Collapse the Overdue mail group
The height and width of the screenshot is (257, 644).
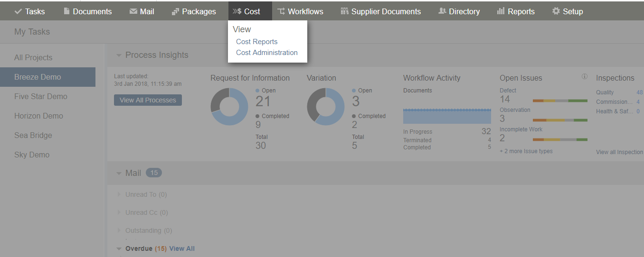119,248
